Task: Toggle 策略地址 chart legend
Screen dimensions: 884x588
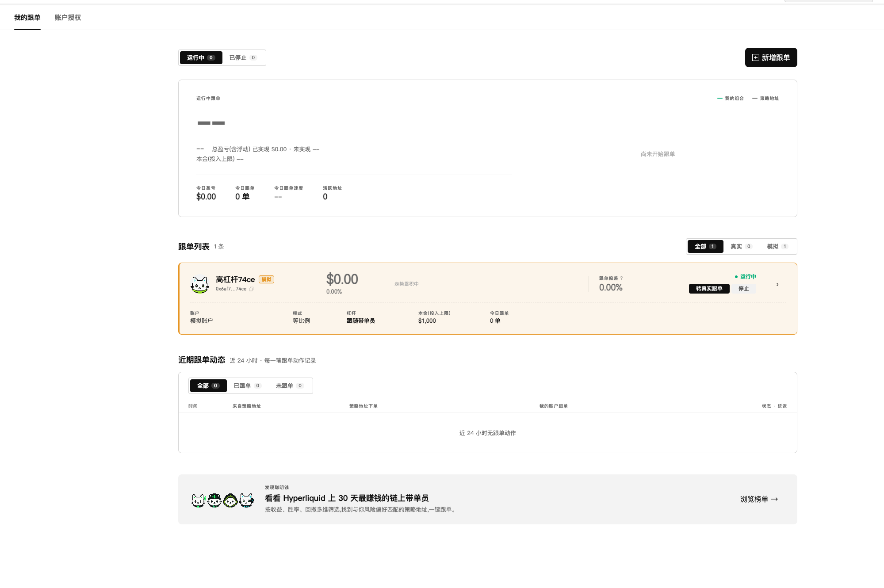Action: tap(765, 98)
